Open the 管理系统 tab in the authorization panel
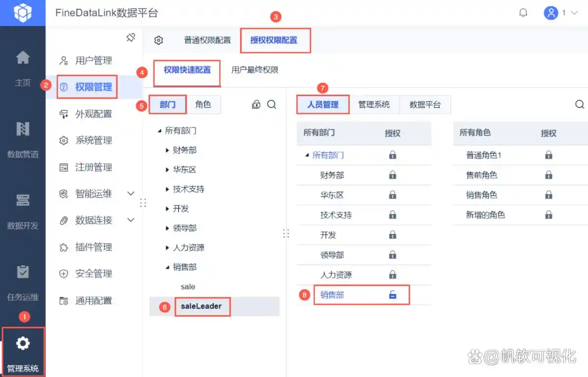This screenshot has height=377, width=588. point(374,104)
